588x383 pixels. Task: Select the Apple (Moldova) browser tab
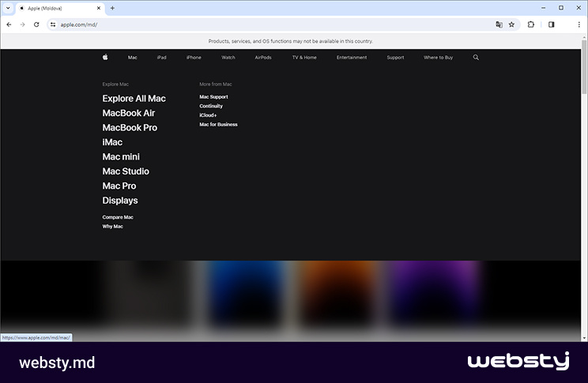pos(60,8)
